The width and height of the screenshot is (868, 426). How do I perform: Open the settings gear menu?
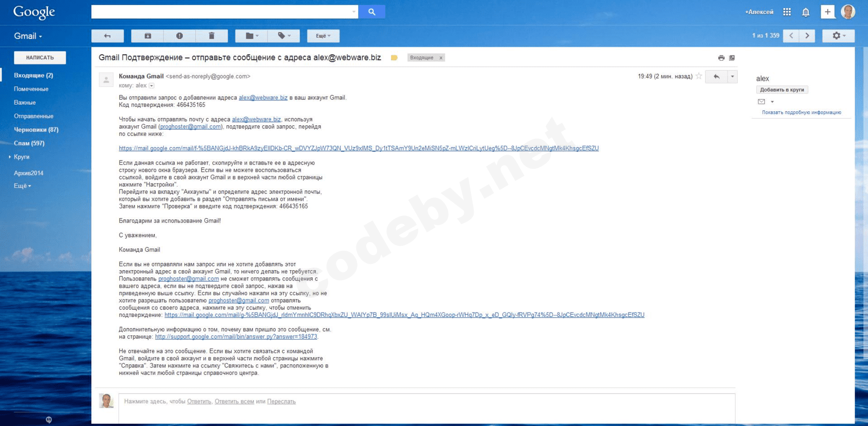(x=839, y=36)
